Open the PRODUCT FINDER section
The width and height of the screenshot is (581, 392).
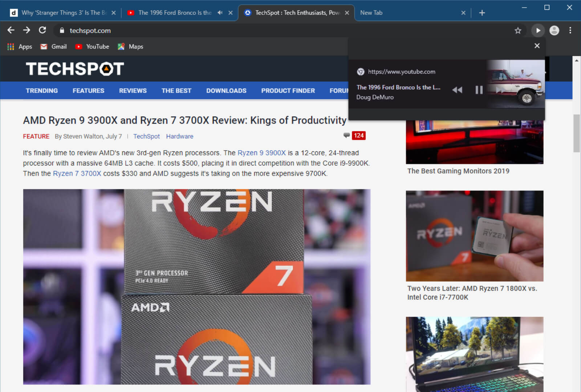pos(288,91)
